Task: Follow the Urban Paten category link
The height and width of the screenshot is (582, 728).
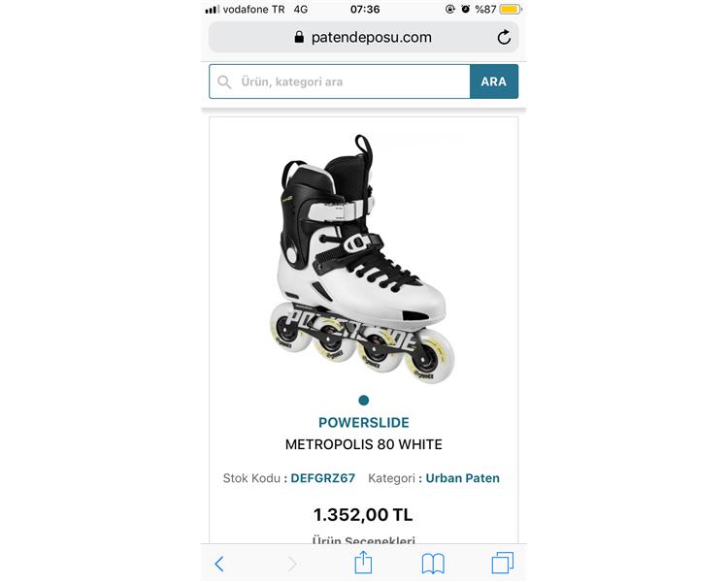Action: 463,478
